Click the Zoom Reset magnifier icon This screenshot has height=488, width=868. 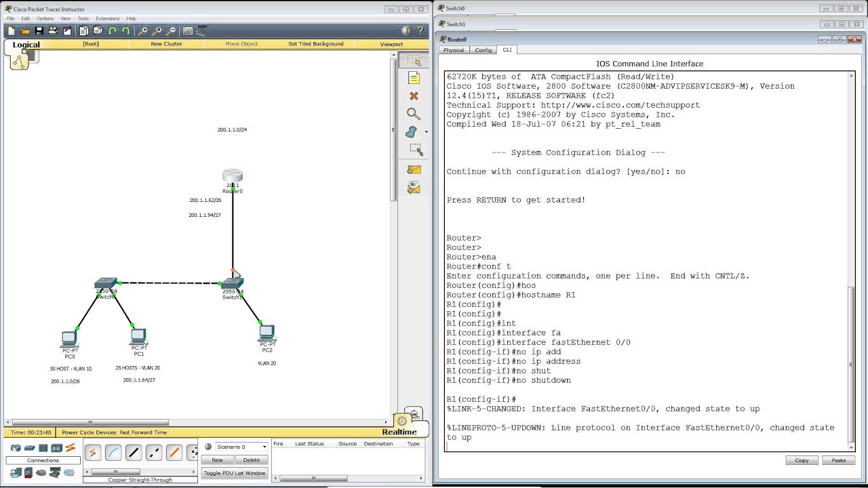pos(157,30)
